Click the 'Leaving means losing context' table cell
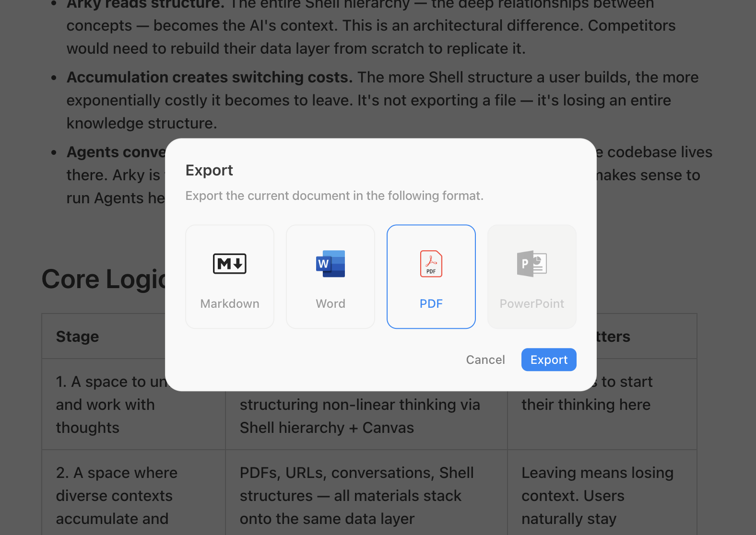 (x=602, y=492)
